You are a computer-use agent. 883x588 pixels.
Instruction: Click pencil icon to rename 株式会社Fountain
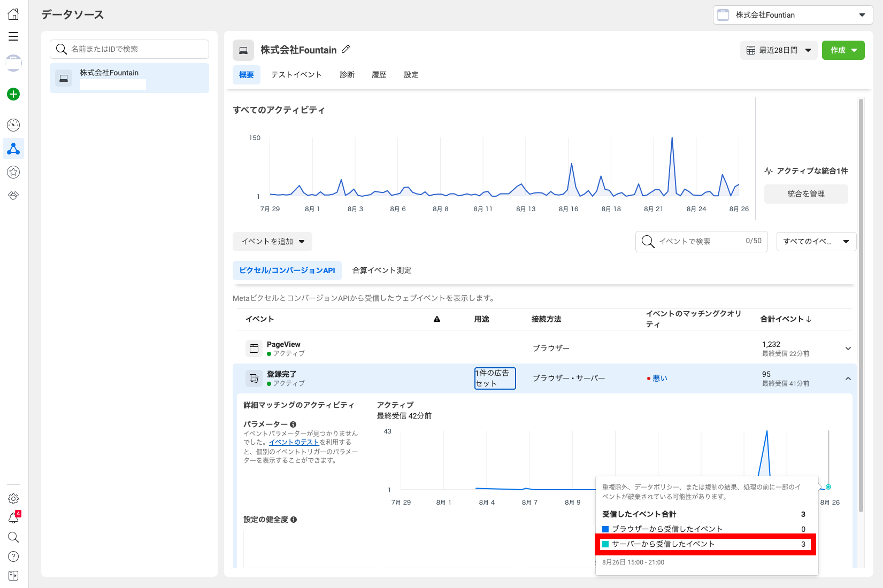click(346, 49)
